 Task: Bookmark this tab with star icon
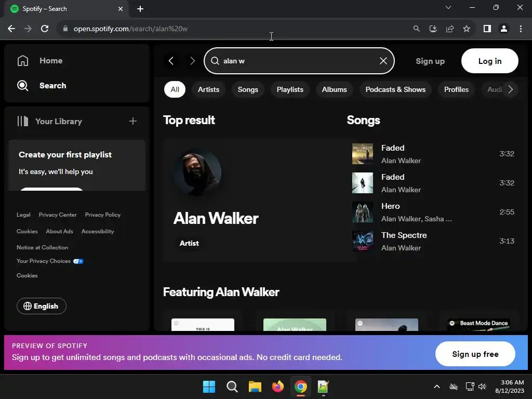tap(467, 29)
